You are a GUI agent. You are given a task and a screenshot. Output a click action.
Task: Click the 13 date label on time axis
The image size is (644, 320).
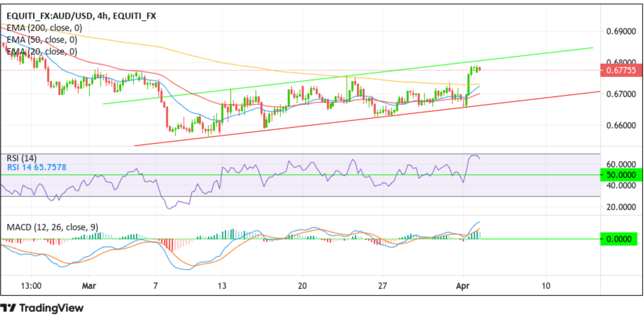coord(222,286)
